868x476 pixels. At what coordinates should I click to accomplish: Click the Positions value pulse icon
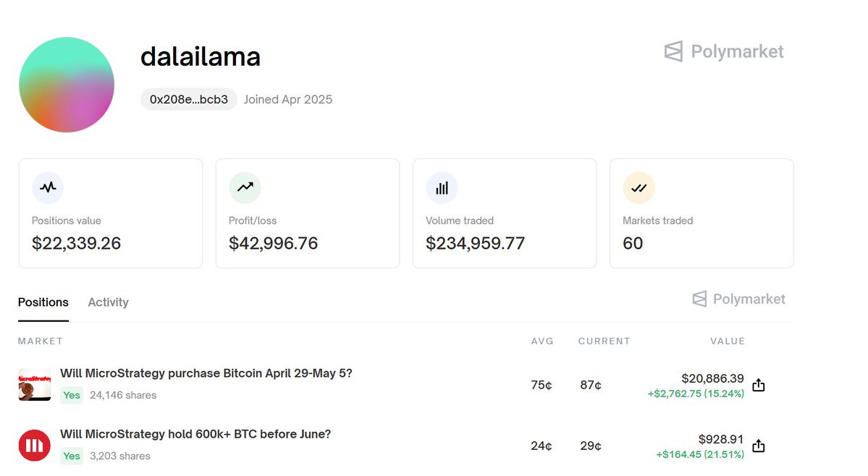tap(48, 187)
